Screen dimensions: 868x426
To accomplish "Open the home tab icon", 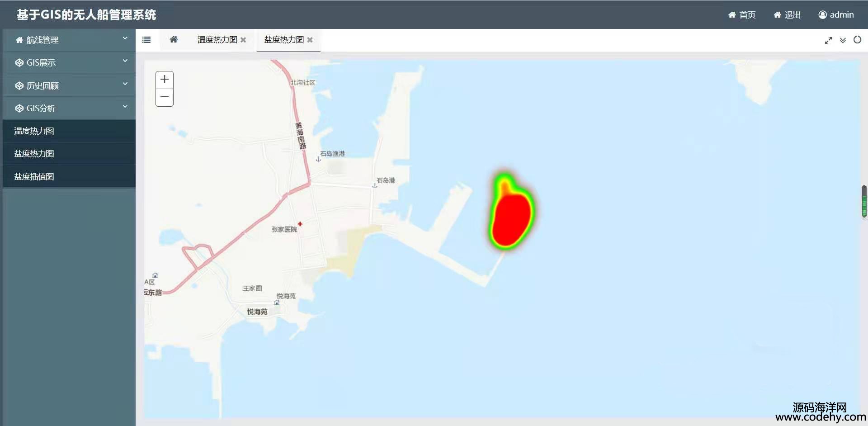I will pyautogui.click(x=174, y=39).
